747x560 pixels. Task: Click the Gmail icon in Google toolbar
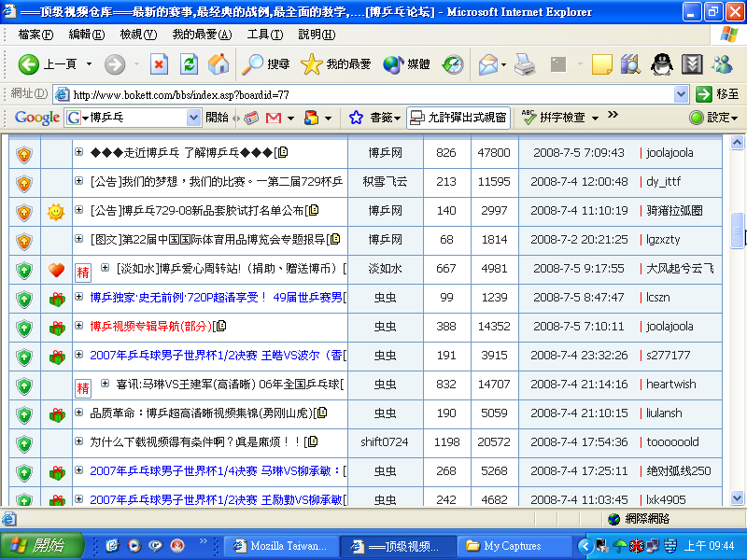(x=274, y=118)
